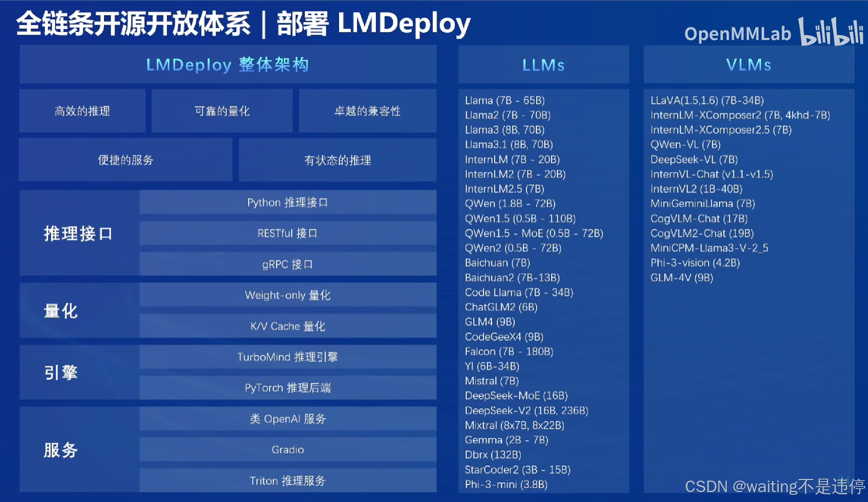Select the 可靠的量化 feature box
868x502 pixels.
coord(222,111)
